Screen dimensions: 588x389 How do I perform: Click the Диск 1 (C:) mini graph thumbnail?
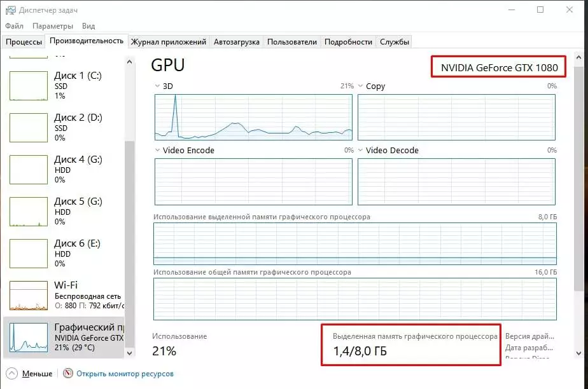[29, 86]
